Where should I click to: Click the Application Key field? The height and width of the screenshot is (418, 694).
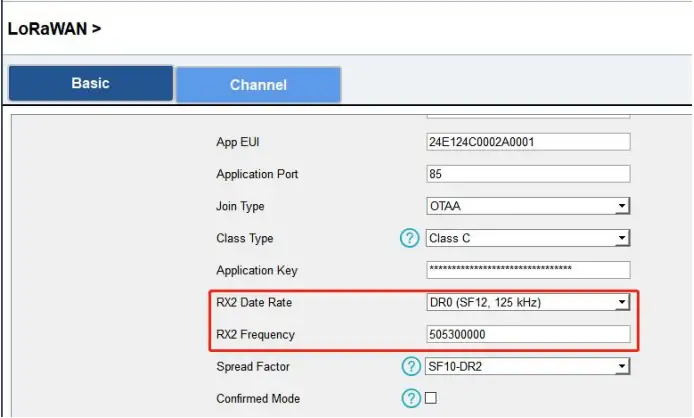[x=528, y=270]
